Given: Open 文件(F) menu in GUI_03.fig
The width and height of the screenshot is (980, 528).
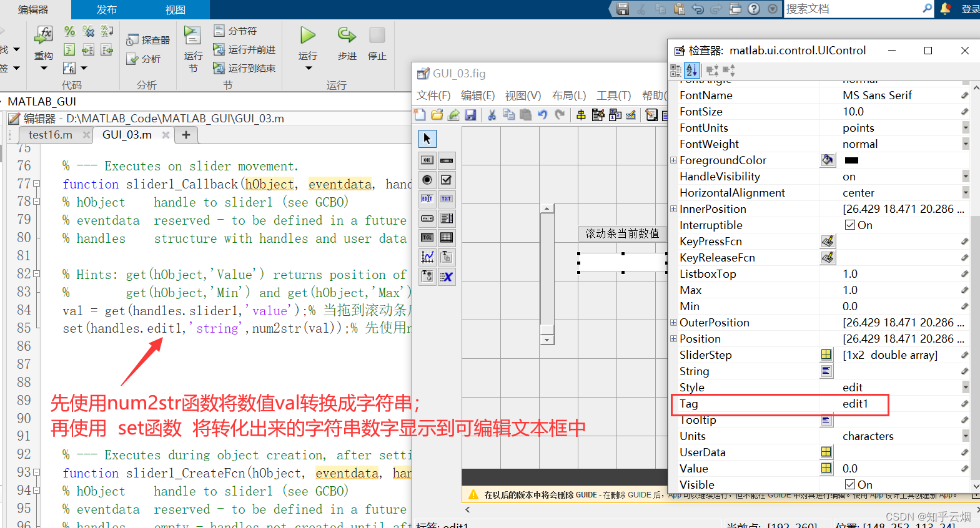Looking at the screenshot, I should [433, 95].
